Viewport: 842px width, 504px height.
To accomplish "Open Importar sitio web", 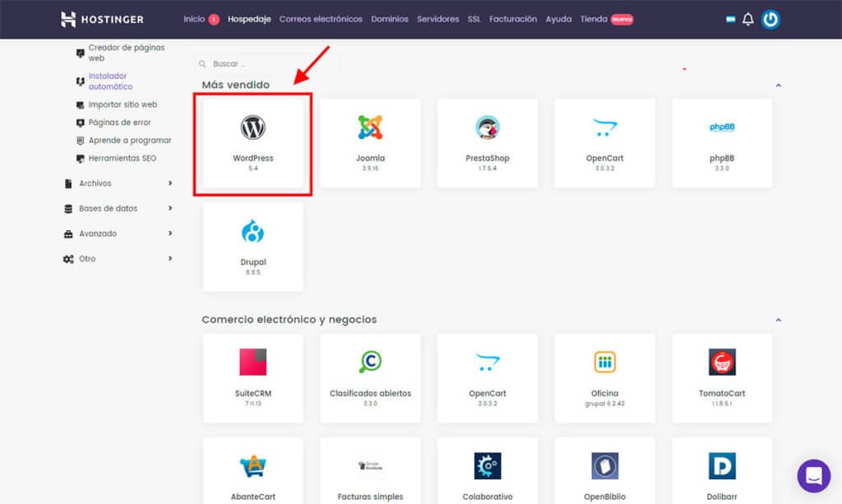I will [123, 104].
